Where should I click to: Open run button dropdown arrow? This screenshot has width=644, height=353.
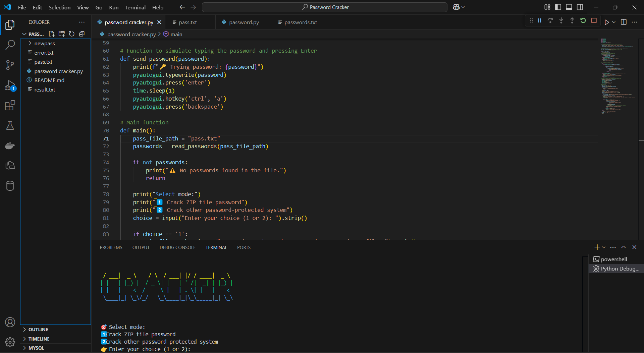pyautogui.click(x=614, y=22)
